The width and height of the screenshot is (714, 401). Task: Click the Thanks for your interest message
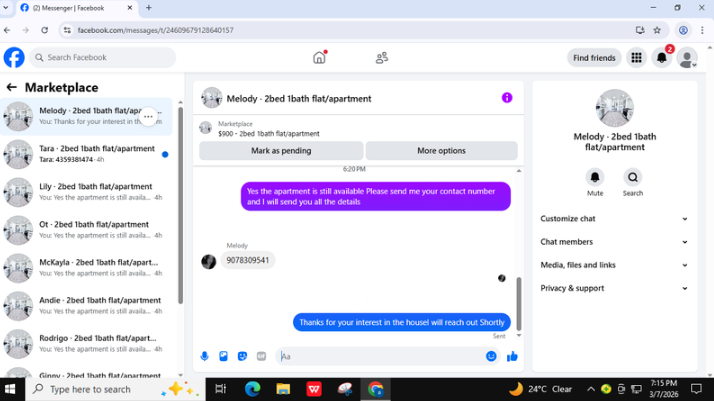[x=402, y=322]
